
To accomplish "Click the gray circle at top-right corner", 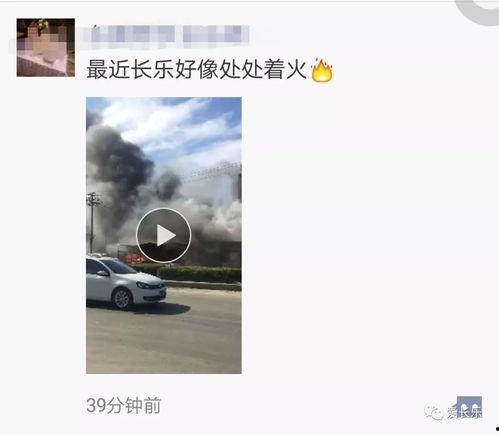I will 480,12.
